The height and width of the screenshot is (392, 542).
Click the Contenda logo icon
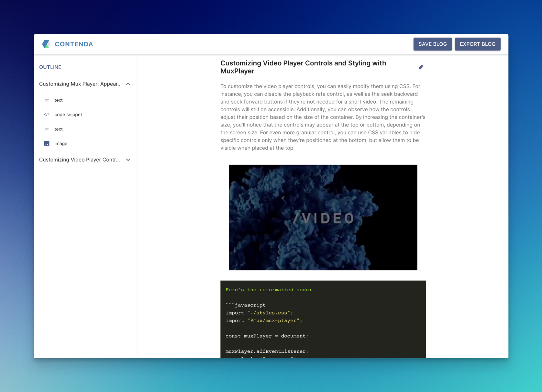click(46, 44)
